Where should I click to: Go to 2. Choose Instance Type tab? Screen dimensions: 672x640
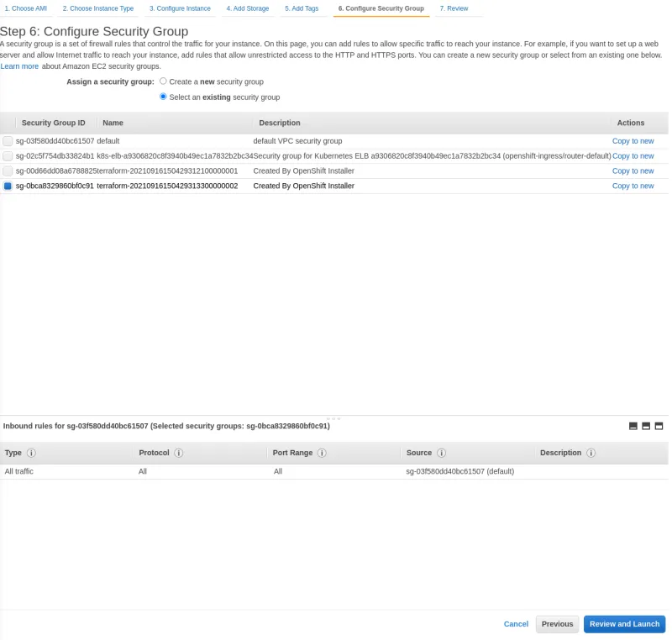point(98,8)
